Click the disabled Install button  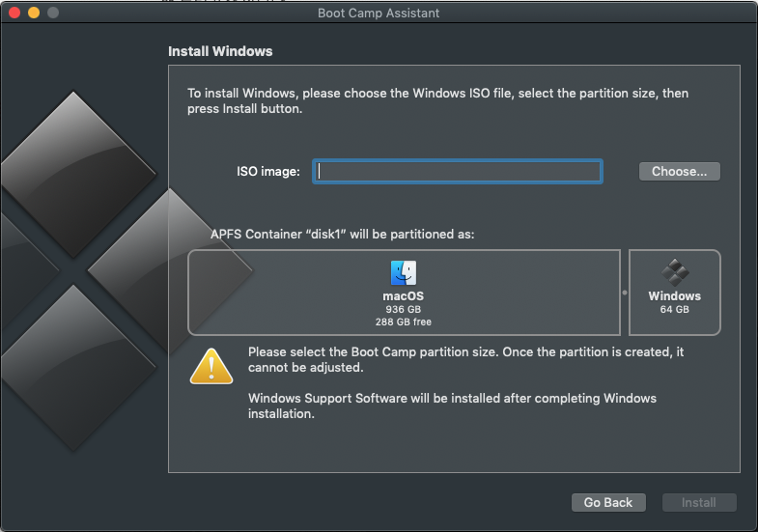pos(699,502)
